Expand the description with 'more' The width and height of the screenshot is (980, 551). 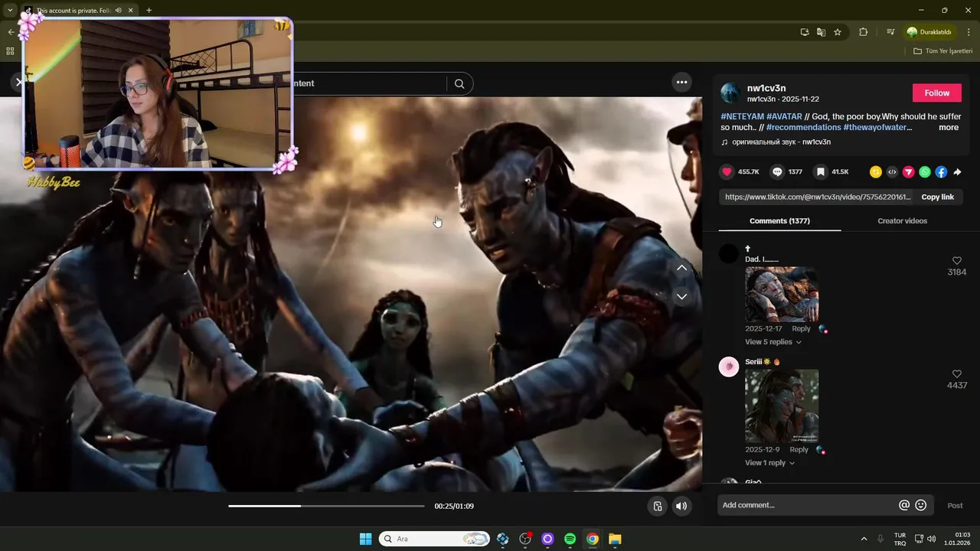(949, 128)
